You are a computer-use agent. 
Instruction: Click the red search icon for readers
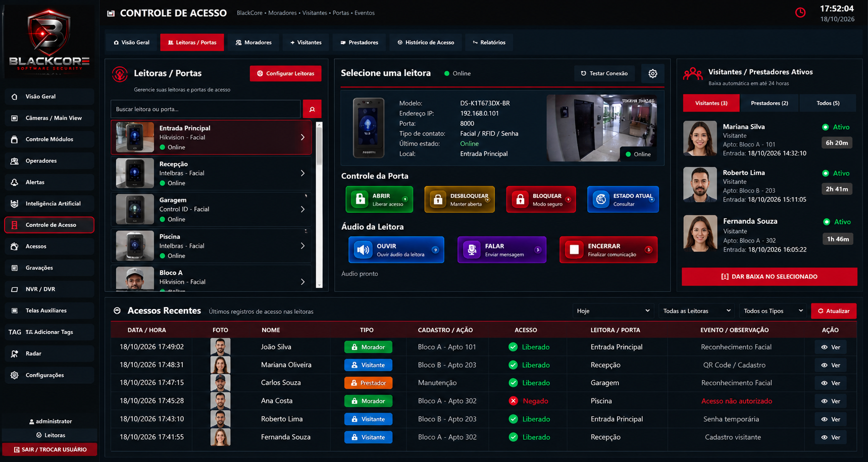click(312, 109)
